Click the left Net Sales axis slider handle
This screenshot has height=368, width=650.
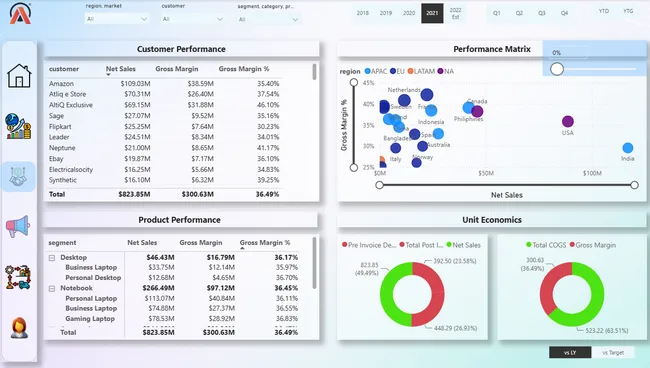[x=379, y=185]
